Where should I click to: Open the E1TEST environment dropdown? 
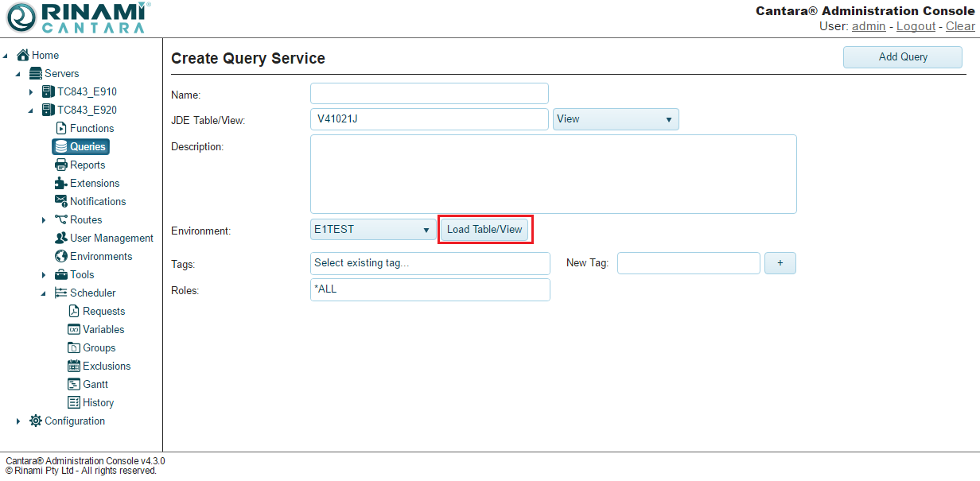tap(372, 230)
